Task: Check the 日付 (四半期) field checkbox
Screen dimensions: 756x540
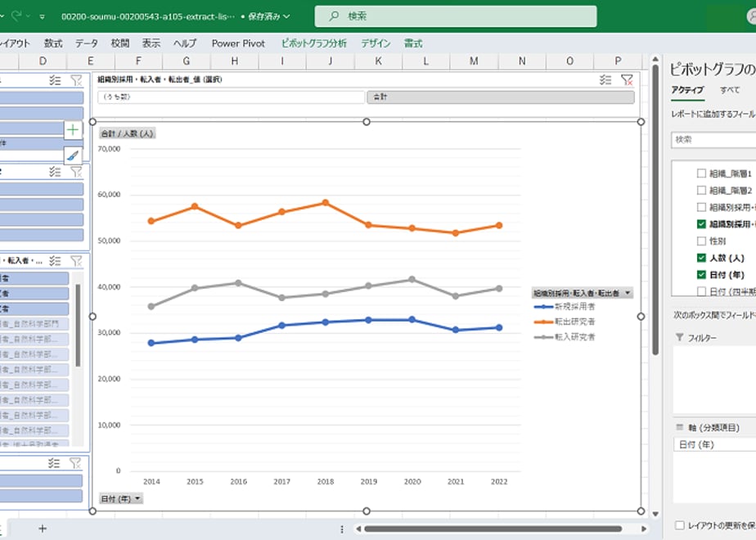Action: coord(701,290)
